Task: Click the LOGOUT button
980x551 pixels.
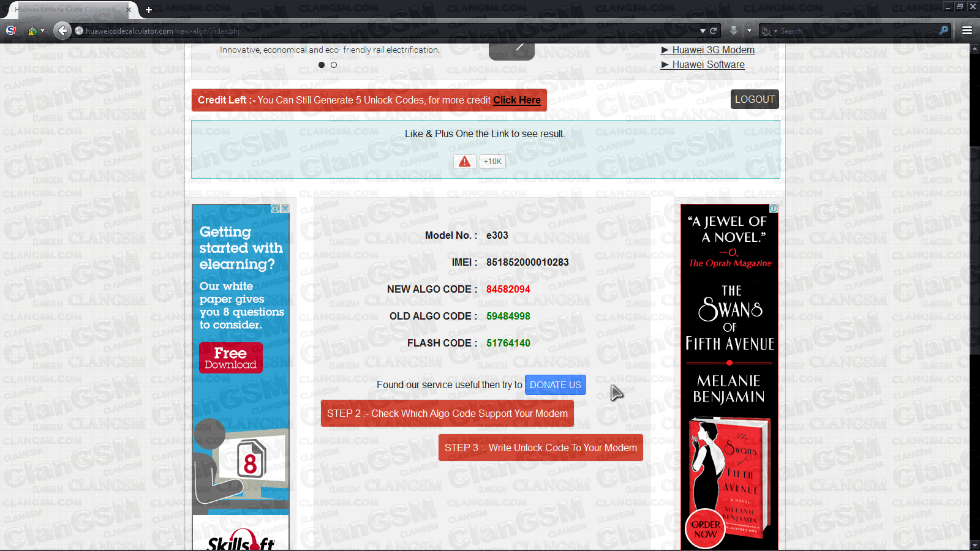Action: 755,99
